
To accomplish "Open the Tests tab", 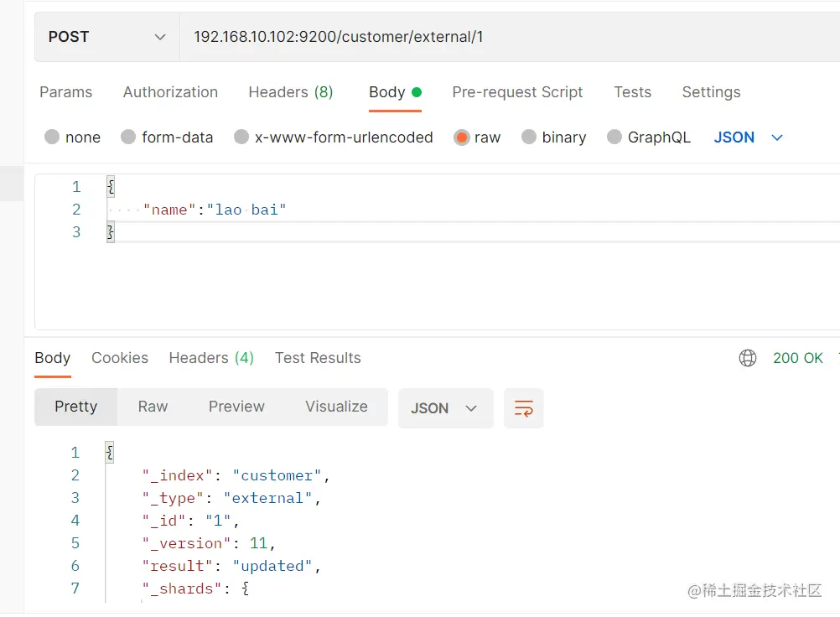I will [632, 92].
